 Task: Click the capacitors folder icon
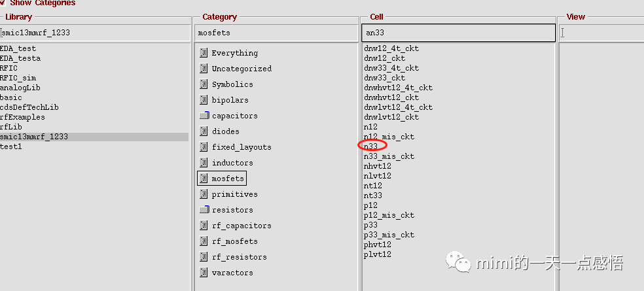tap(205, 116)
